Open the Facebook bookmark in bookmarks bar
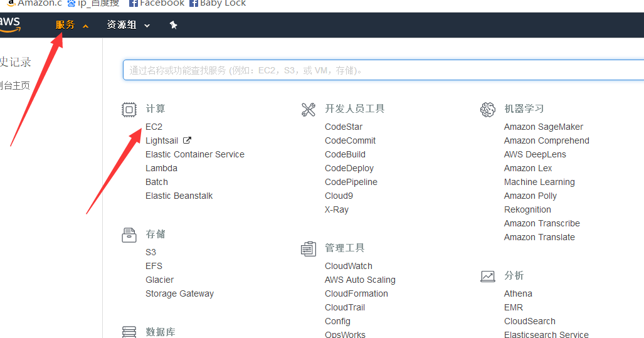This screenshot has height=338, width=644. pos(157,4)
